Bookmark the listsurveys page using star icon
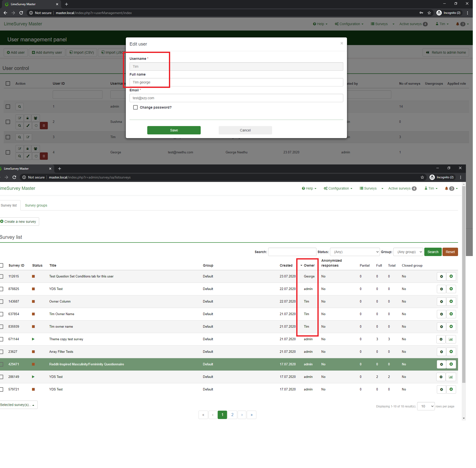 (x=422, y=177)
